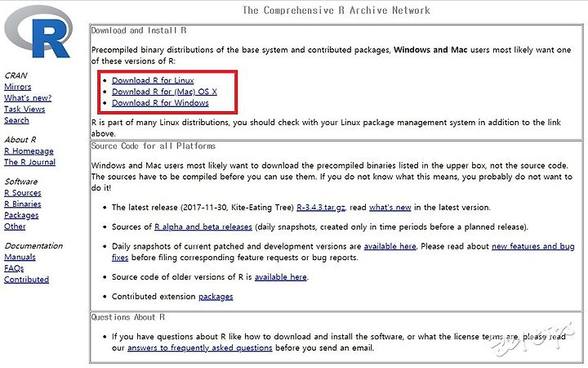588x368 pixels.
Task: Open the Manuals documentation link
Action: (20, 258)
